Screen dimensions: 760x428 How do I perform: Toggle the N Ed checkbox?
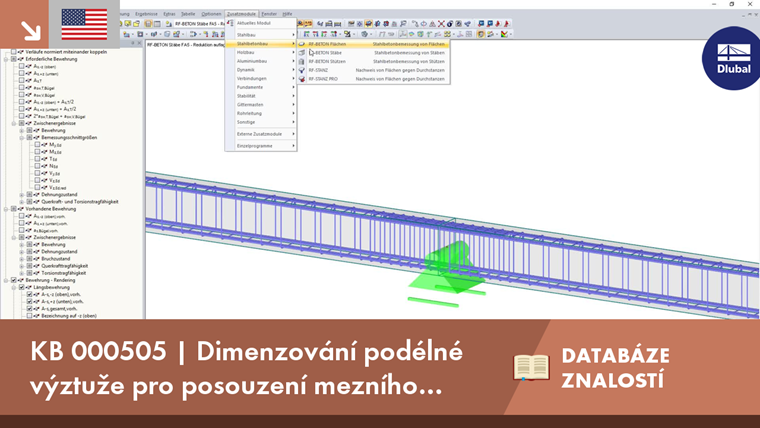[x=37, y=166]
